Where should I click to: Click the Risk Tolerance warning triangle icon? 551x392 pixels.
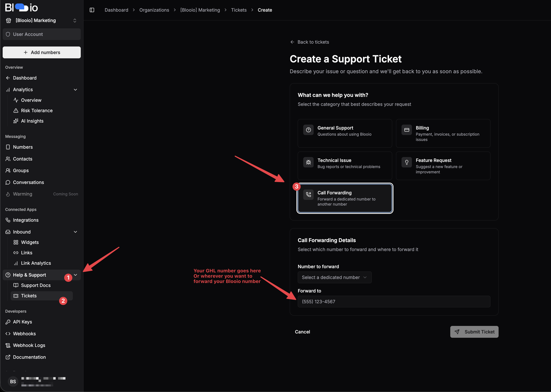[16, 110]
